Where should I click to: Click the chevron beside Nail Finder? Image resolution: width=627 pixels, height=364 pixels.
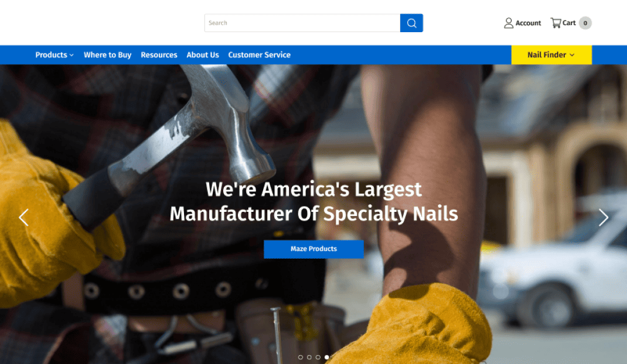572,55
